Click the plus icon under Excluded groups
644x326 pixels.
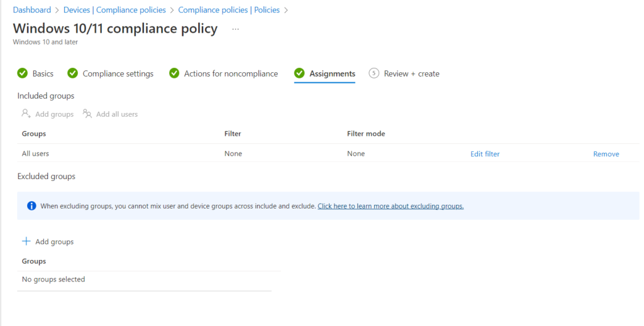(x=26, y=241)
